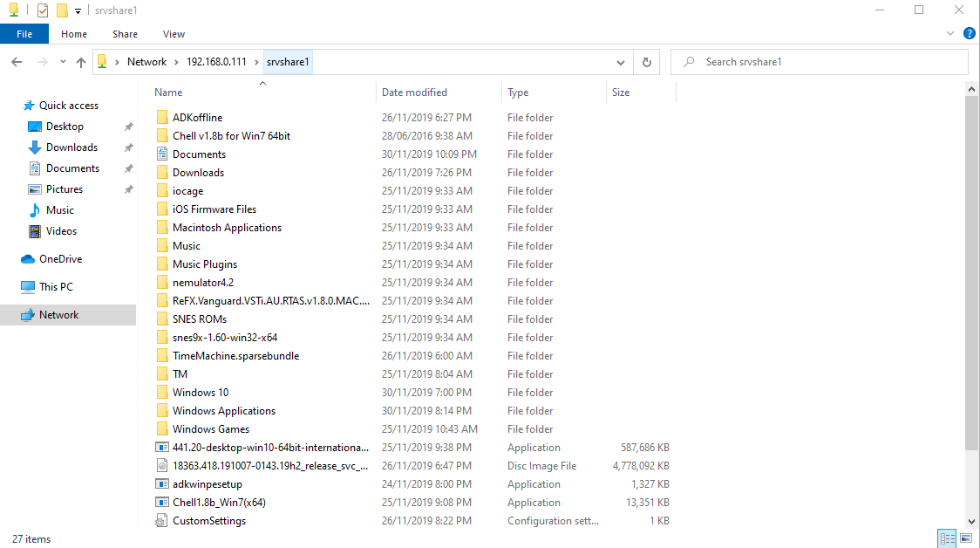This screenshot has width=980, height=548.
Task: Click Network in the address breadcrumb
Action: point(146,62)
